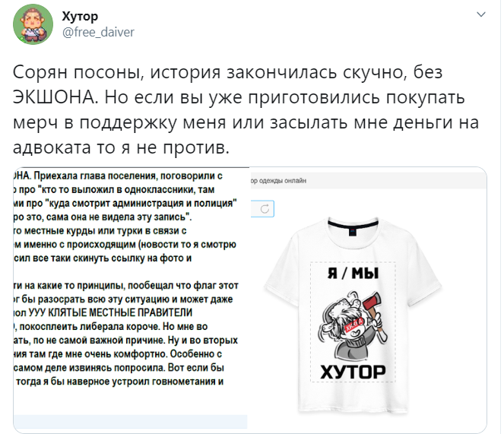Click the small tag inside shirt collar
The width and height of the screenshot is (504, 434).
pyautogui.click(x=353, y=232)
